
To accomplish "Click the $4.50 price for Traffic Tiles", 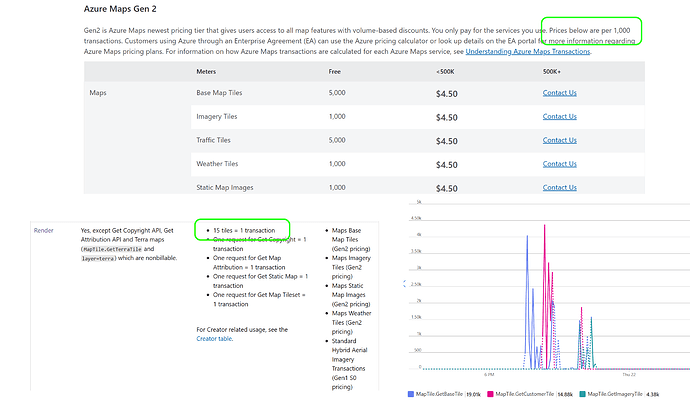I will coord(447,141).
